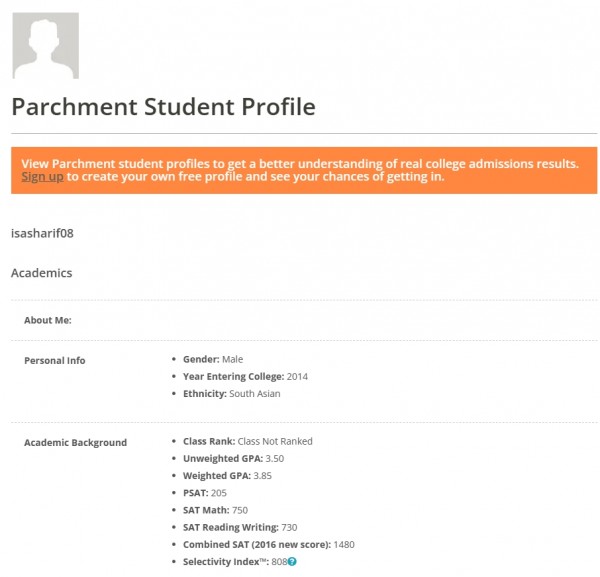Click the default profile avatar silhouette

pos(46,46)
